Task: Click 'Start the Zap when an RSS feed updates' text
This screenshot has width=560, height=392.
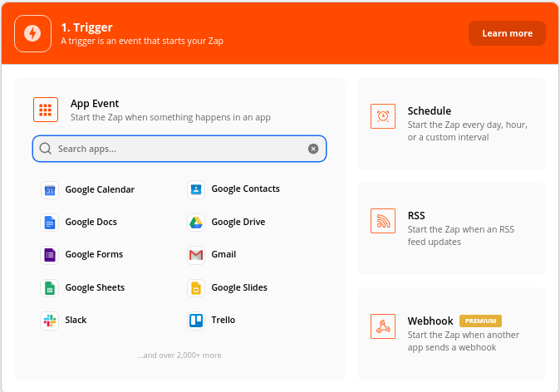Action: point(461,236)
